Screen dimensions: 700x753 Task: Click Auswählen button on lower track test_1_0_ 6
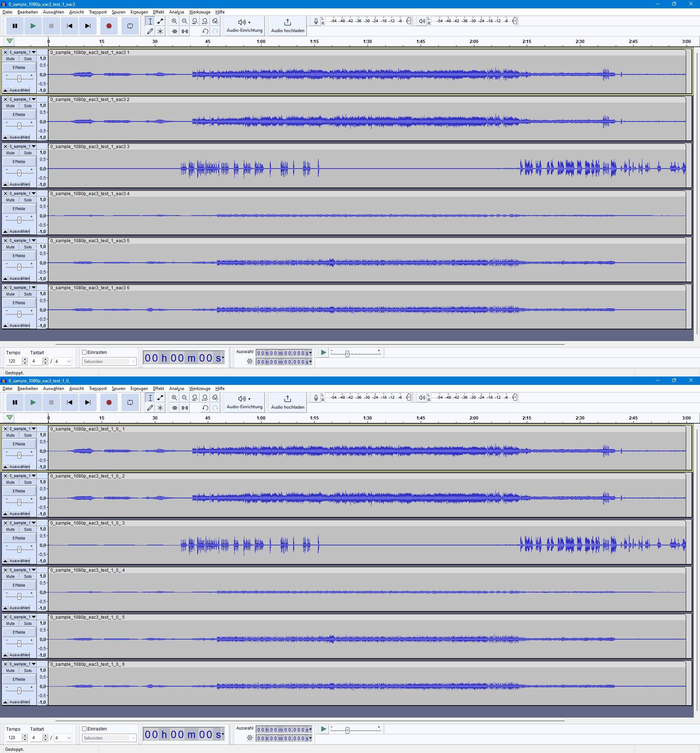coord(19,702)
